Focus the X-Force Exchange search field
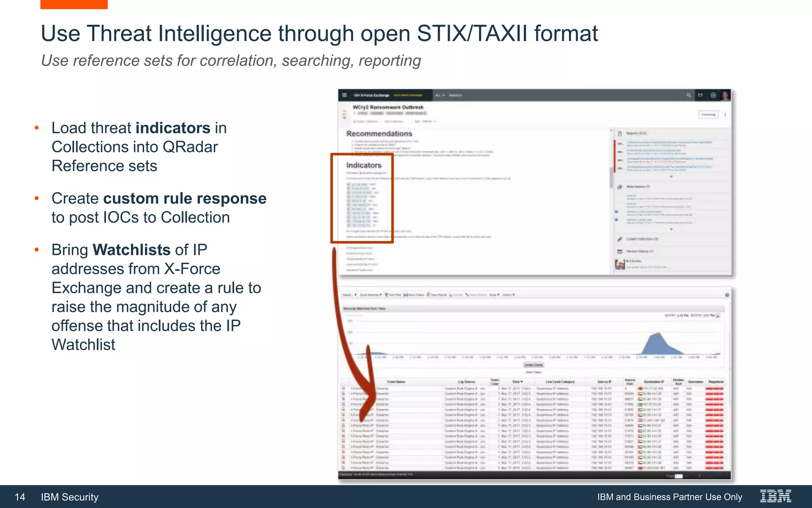The image size is (812, 508). [x=563, y=95]
